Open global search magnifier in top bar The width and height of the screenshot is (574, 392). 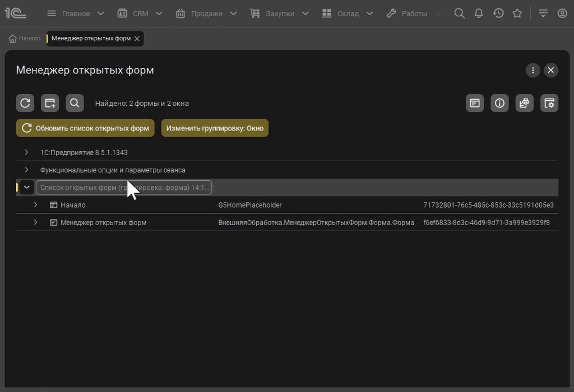point(460,13)
